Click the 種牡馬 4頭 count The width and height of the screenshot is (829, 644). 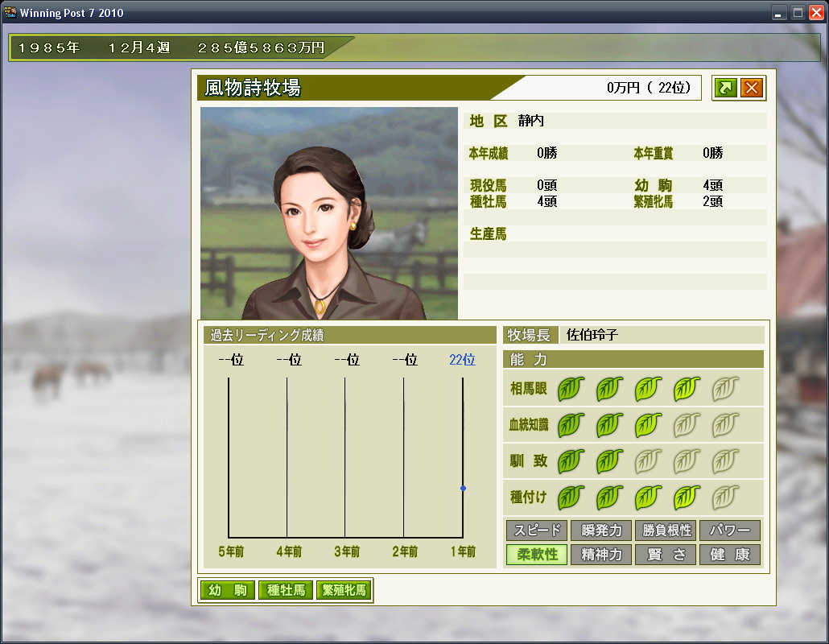(x=546, y=201)
